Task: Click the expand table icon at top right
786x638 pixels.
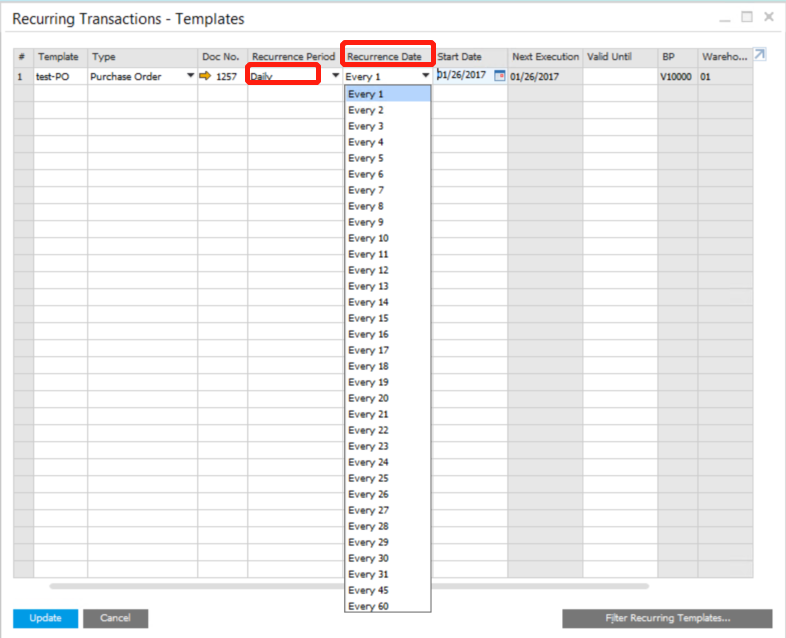Action: [x=760, y=56]
